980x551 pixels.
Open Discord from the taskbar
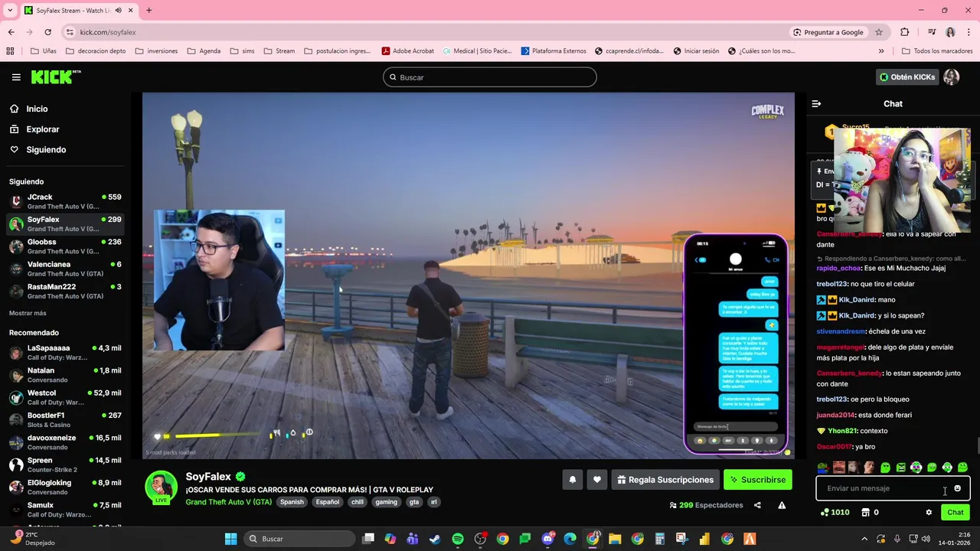(547, 539)
